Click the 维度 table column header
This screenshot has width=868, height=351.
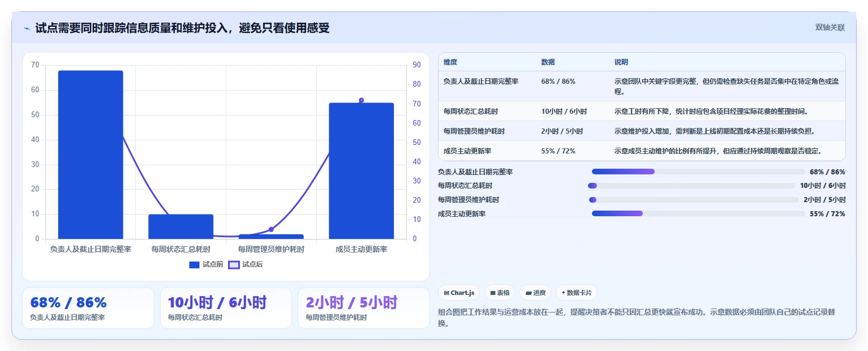(x=450, y=62)
